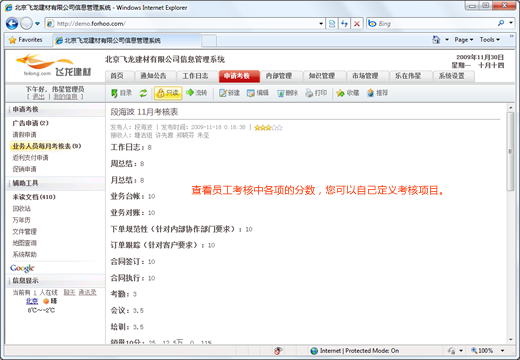520x360 pixels.
Task: Expand the command bar chevron overflow
Action: pos(512,36)
